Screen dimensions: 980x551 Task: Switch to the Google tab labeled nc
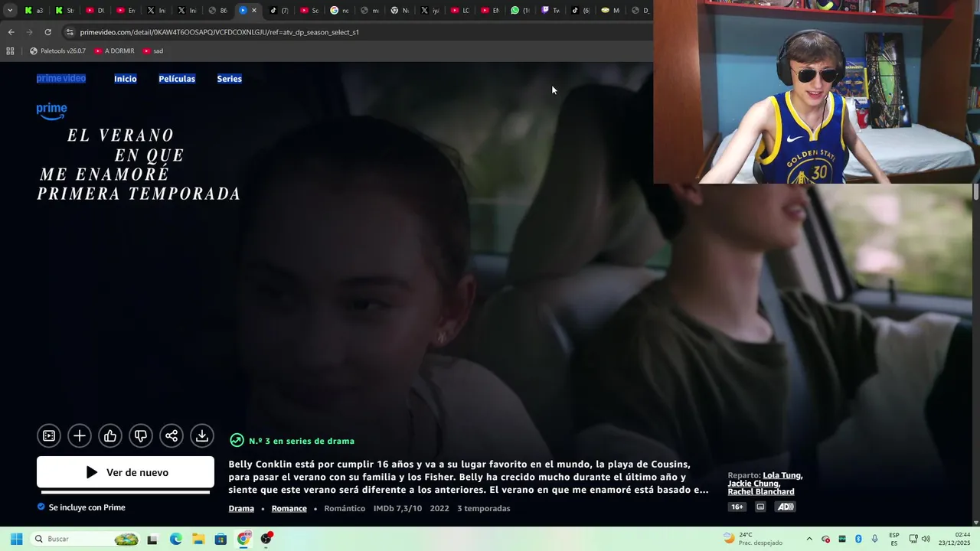click(x=340, y=10)
